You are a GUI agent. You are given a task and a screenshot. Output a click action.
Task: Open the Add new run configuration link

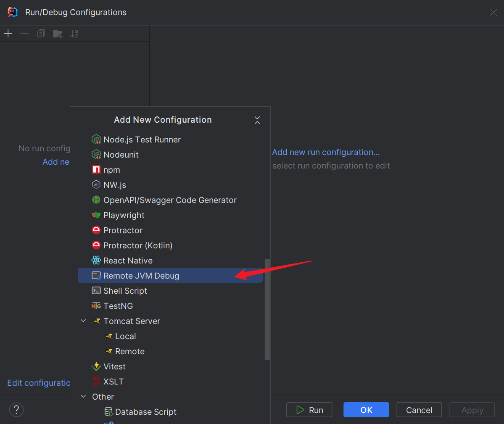tap(326, 152)
